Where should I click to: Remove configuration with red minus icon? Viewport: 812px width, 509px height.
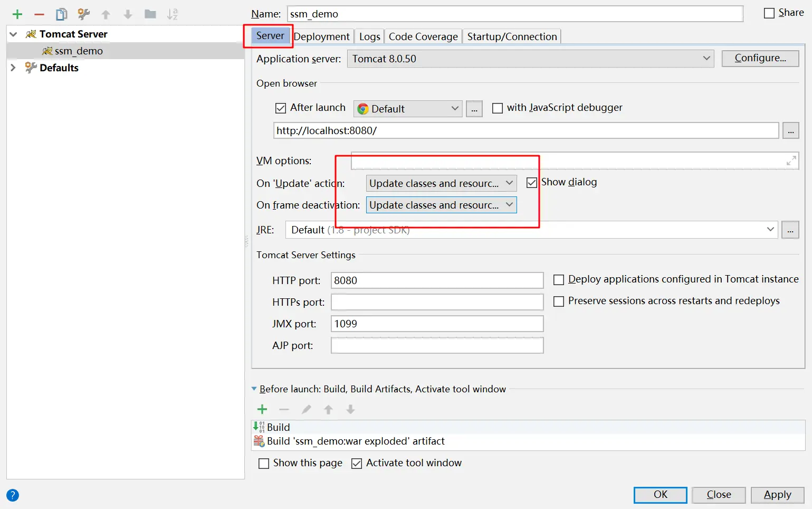(39, 14)
